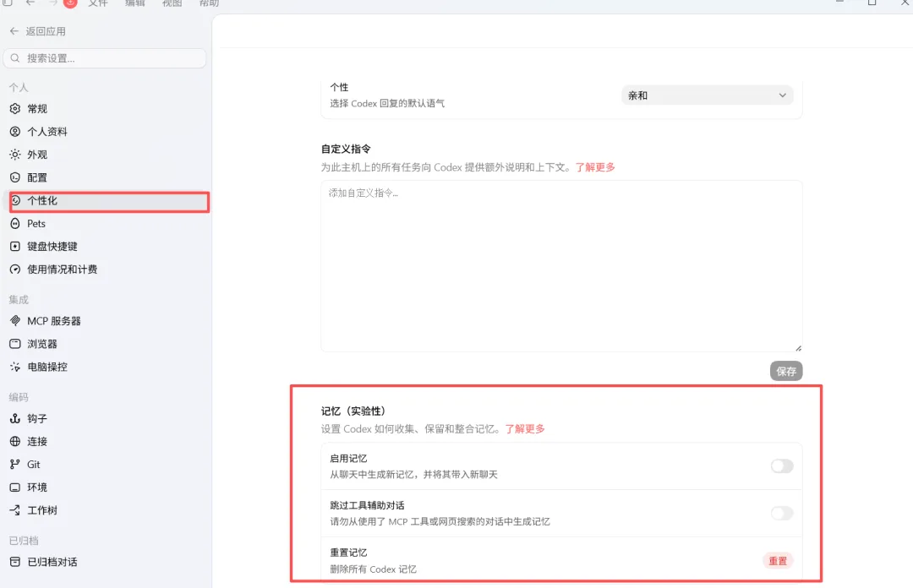This screenshot has height=588, width=913.
Task: Click the 个人资料 profile icon
Action: tap(15, 132)
